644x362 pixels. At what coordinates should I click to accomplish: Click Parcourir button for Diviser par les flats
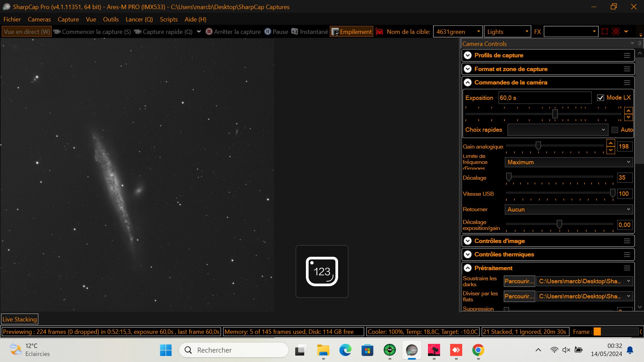(x=519, y=296)
